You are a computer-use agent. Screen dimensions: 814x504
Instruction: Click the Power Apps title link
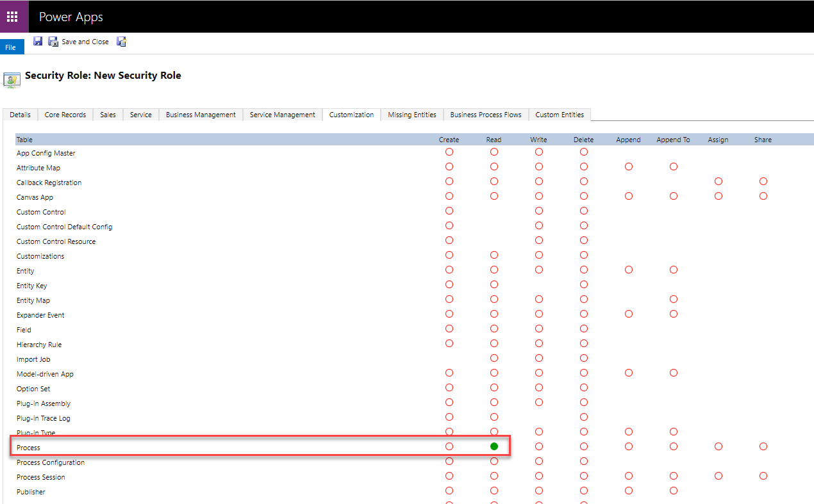point(71,17)
